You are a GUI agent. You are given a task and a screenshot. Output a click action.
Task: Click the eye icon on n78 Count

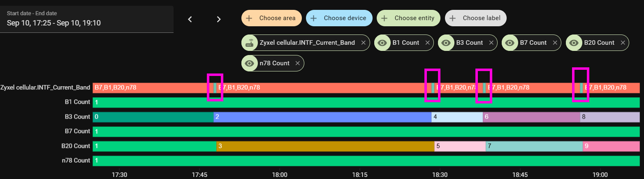[x=250, y=63]
